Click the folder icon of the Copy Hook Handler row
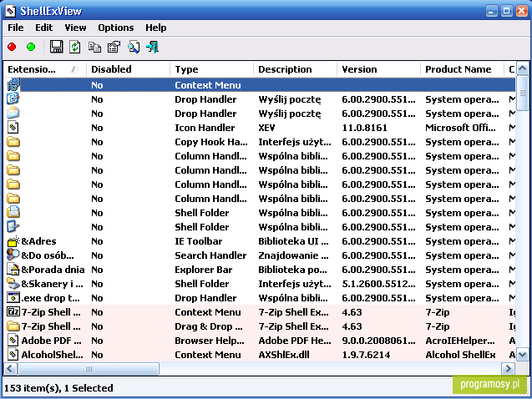532x399 pixels. (x=13, y=142)
